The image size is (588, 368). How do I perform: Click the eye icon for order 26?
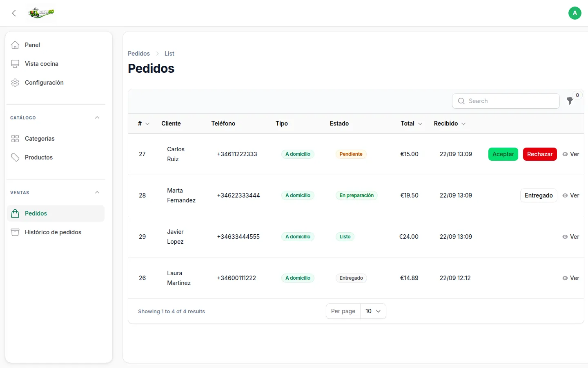pos(565,278)
